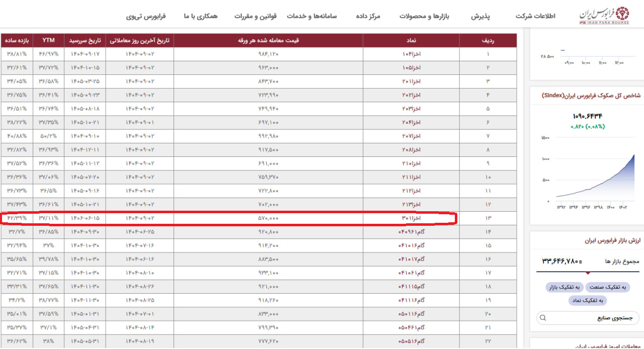Image resolution: width=644 pixels, height=349 pixels.
Task: Click the تاریخ سررسید column header
Action: [x=85, y=40]
